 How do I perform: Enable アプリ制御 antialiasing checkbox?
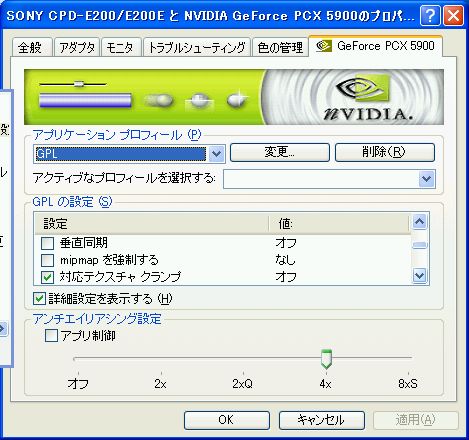click(51, 336)
